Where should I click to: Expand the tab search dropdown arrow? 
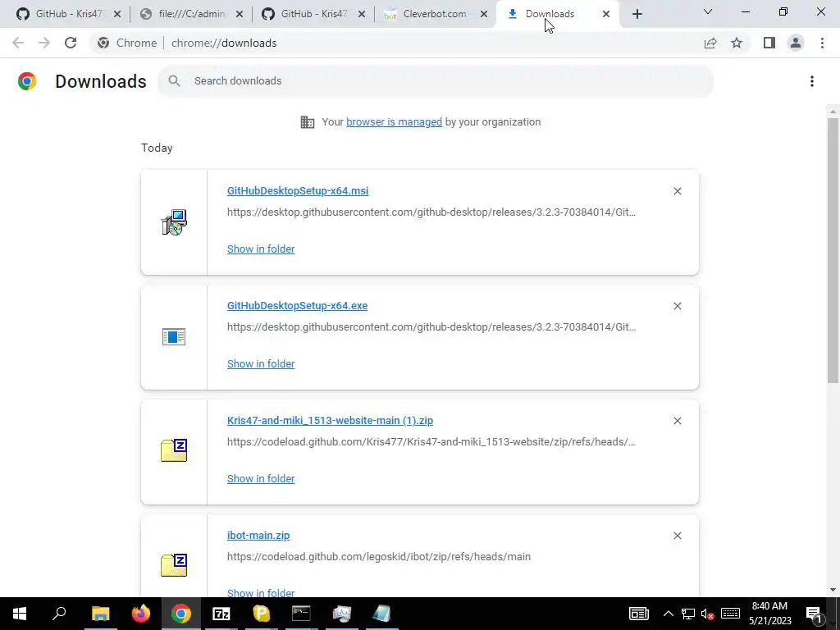pyautogui.click(x=708, y=11)
